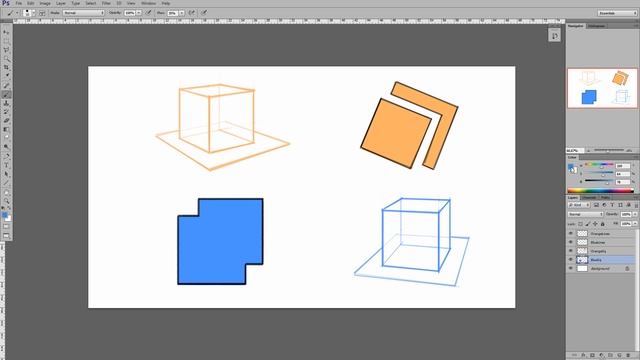Select the Hand tool
The height and width of the screenshot is (360, 640).
(6, 192)
